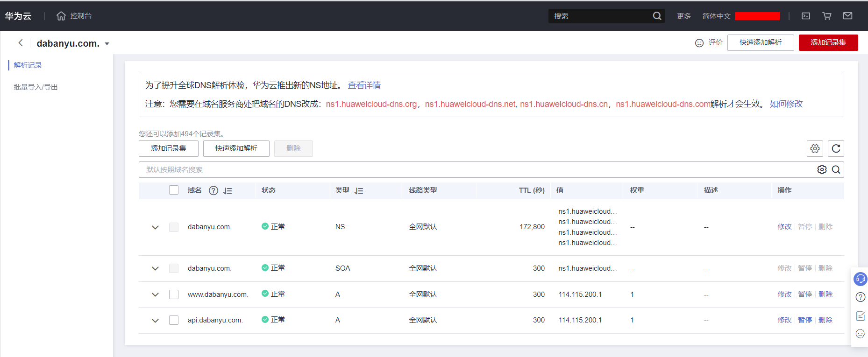Open the mail messages icon

pos(848,16)
